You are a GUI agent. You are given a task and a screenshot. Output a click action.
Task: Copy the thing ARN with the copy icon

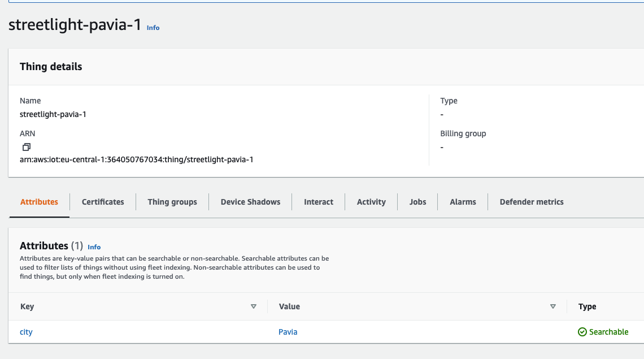point(27,147)
